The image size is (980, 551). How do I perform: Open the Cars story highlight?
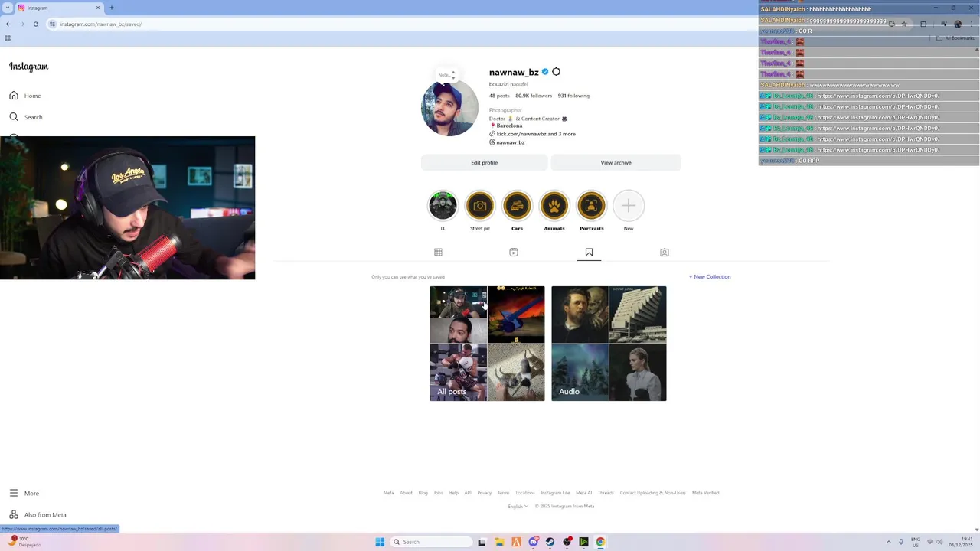pyautogui.click(x=517, y=205)
